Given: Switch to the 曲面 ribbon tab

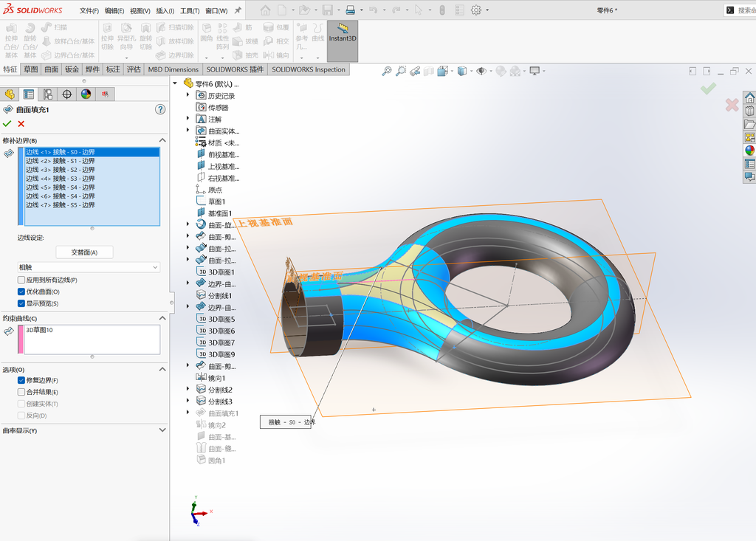Looking at the screenshot, I should (x=52, y=69).
